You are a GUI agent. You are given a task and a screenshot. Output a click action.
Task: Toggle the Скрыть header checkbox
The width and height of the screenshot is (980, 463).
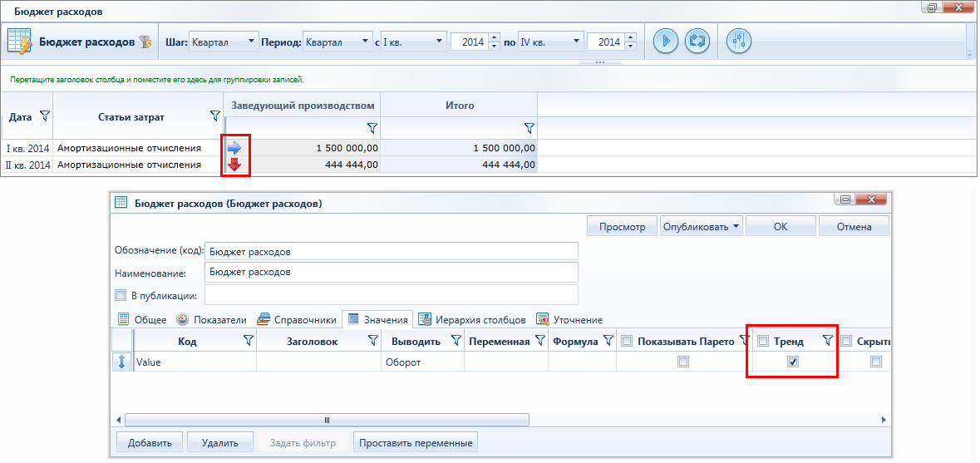coord(846,341)
